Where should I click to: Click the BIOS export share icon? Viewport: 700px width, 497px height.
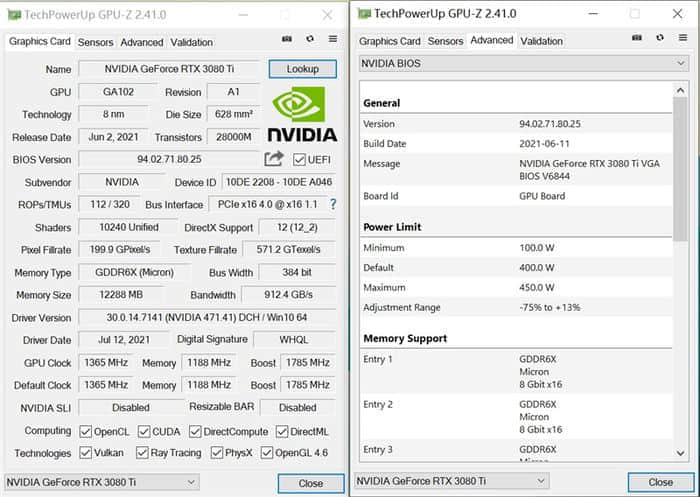(x=274, y=159)
